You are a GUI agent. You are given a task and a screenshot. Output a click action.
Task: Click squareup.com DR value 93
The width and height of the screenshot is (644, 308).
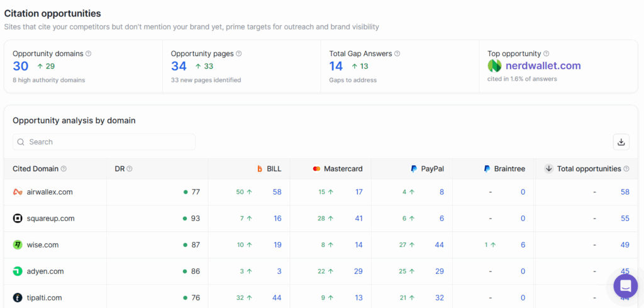[196, 219]
